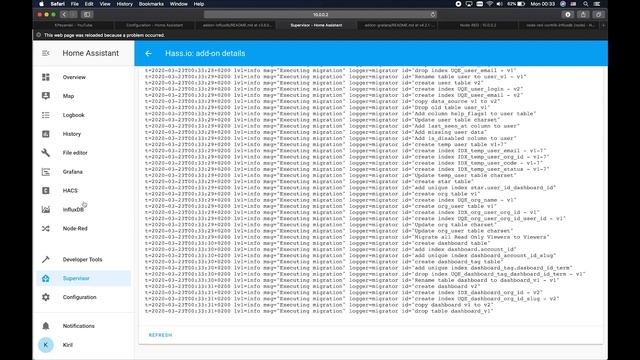Image resolution: width=640 pixels, height=360 pixels.
Task: Click the Grafana sidebar icon
Action: [x=46, y=172]
